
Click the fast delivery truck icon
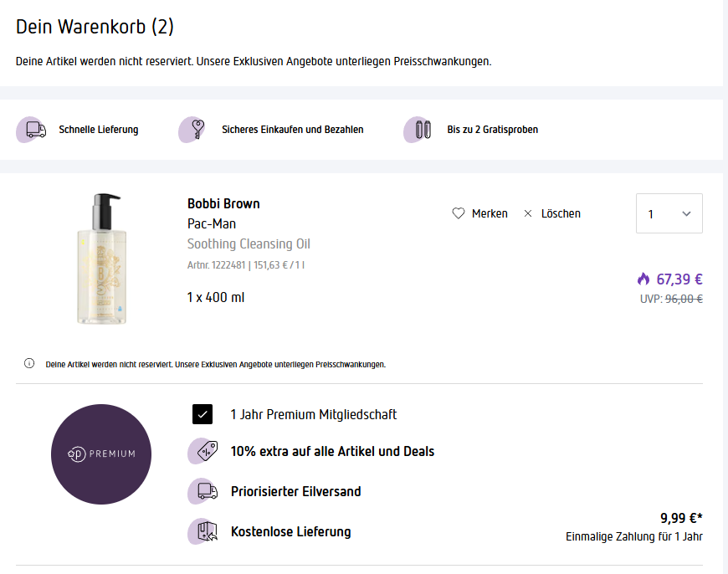[34, 130]
